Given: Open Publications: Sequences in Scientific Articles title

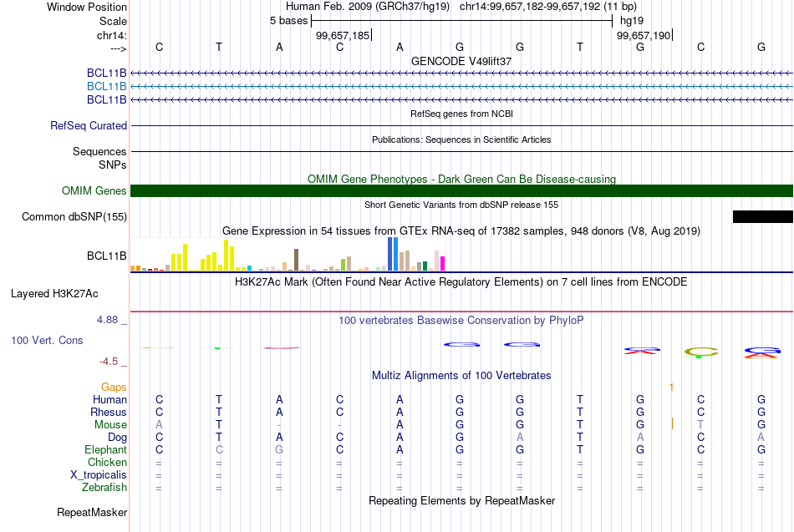Looking at the screenshot, I should [461, 139].
